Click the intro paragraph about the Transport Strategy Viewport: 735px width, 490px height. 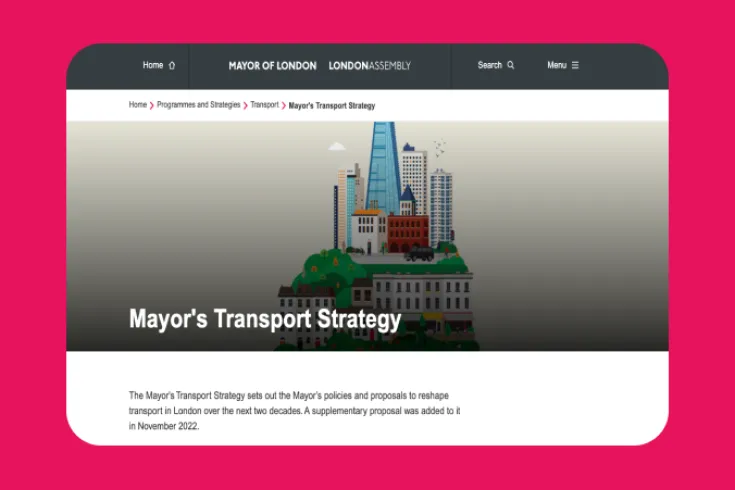(295, 410)
